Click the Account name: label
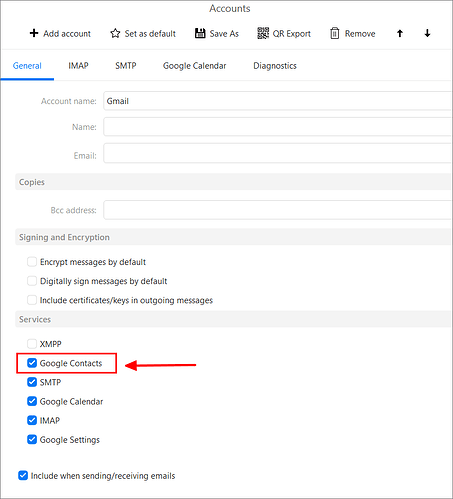Screen dimensions: 453x499 pyautogui.click(x=69, y=101)
